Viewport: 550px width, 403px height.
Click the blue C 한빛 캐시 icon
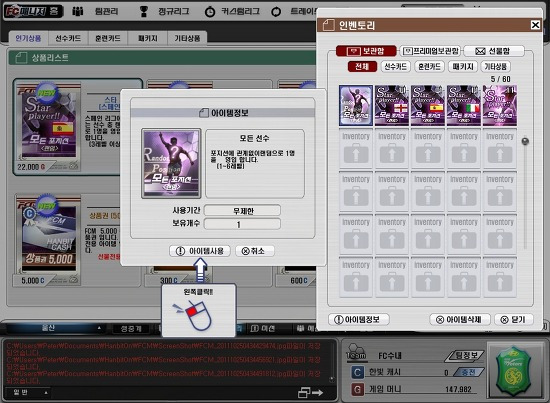(x=357, y=372)
